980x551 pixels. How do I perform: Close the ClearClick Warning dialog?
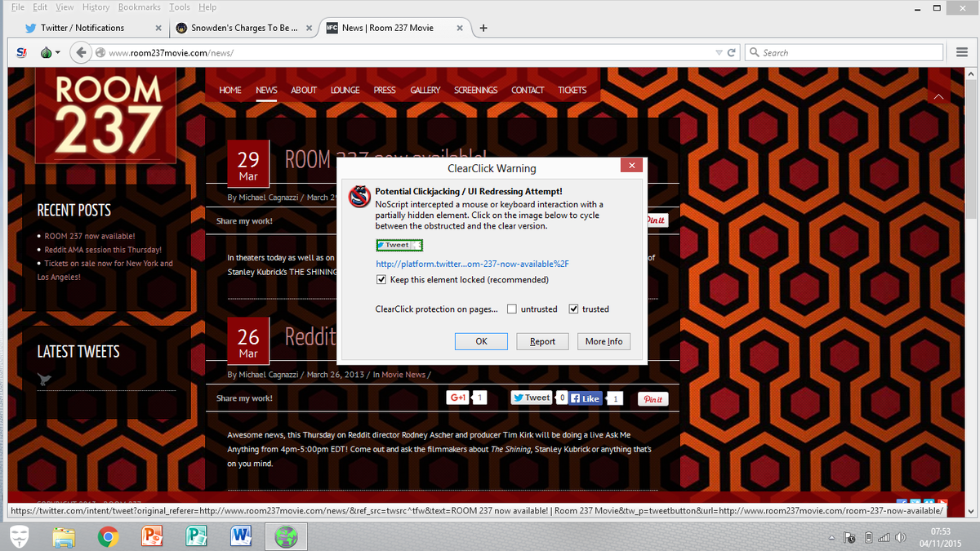631,166
